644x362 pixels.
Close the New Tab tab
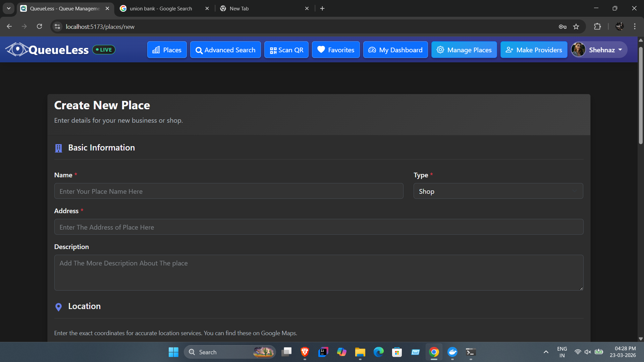point(307,8)
